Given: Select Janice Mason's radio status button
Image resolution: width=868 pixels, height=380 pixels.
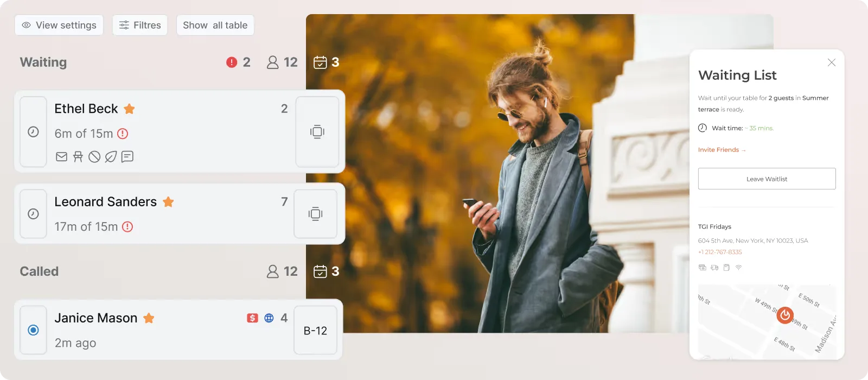Looking at the screenshot, I should [x=33, y=330].
